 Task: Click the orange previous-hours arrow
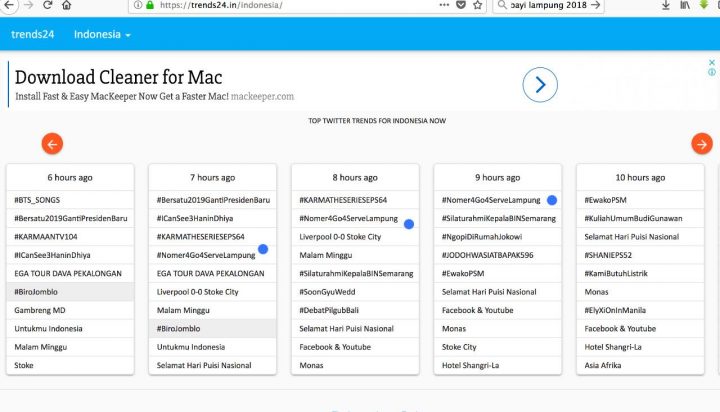(x=52, y=144)
